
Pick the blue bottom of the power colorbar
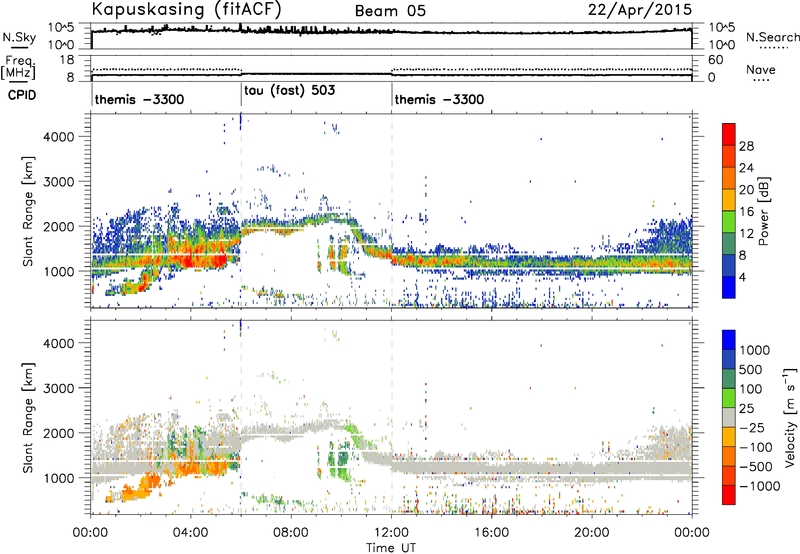point(729,288)
